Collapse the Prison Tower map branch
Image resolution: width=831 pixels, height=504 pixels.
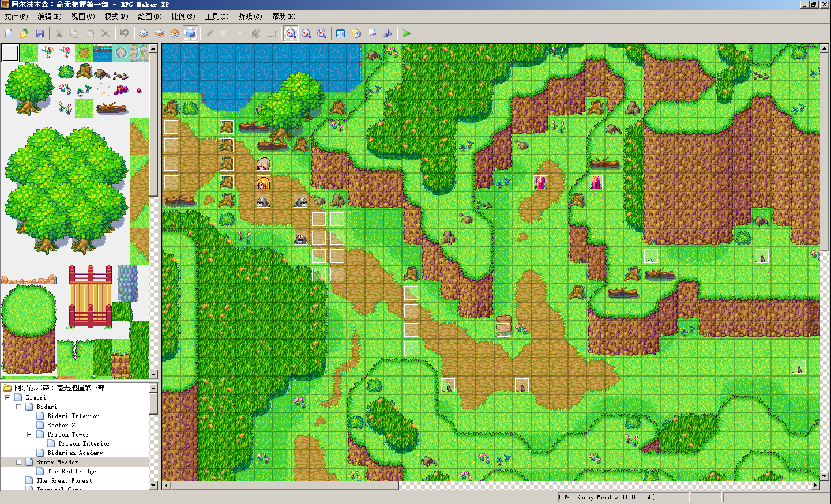(x=29, y=434)
